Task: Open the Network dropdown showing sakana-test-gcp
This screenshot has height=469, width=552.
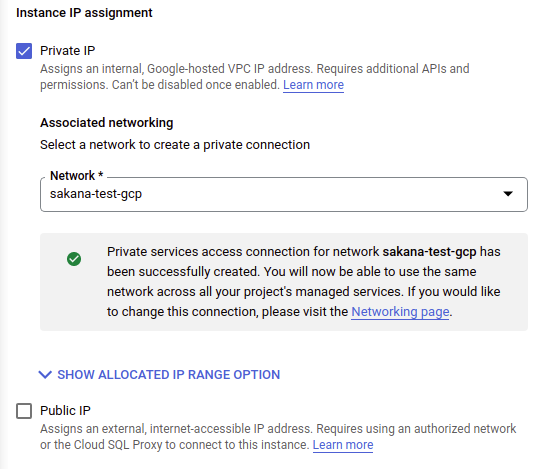Action: [x=284, y=194]
